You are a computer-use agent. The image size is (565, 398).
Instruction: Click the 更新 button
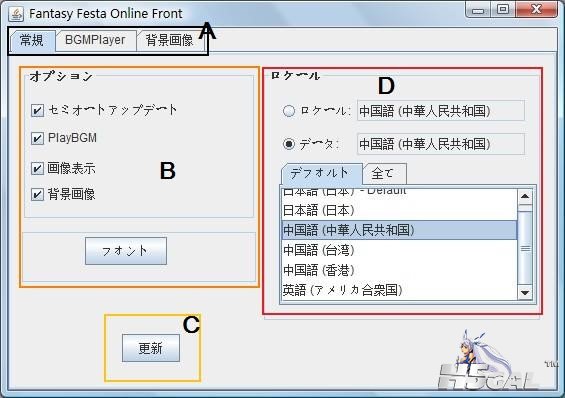click(151, 348)
